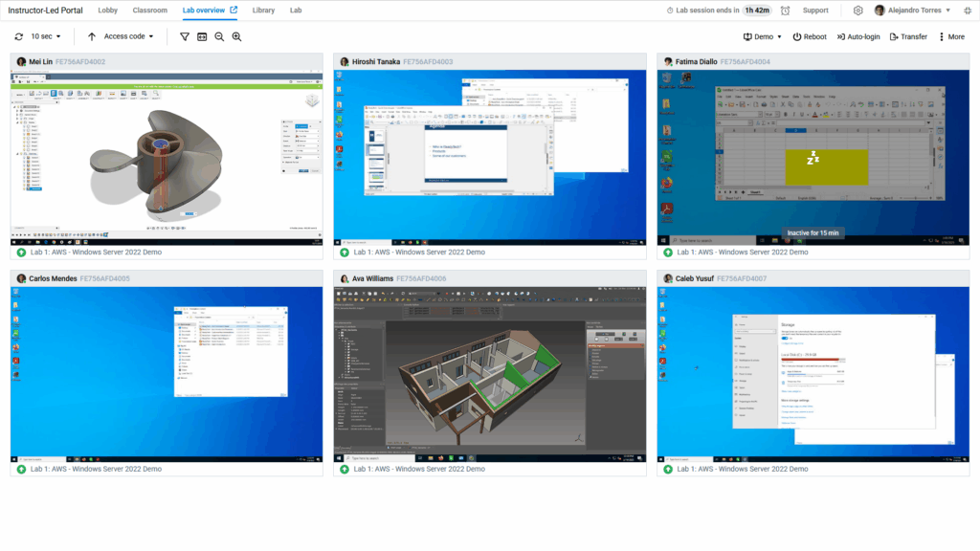The width and height of the screenshot is (980, 551).
Task: Zoom out of the screen grid
Action: point(217,36)
